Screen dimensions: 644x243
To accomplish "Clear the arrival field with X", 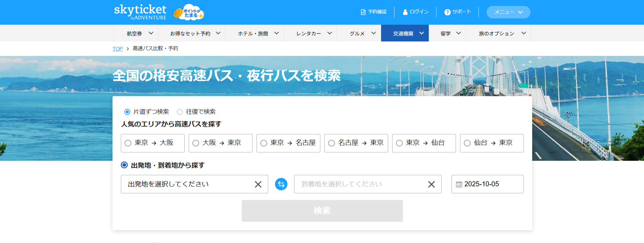I will point(431,184).
